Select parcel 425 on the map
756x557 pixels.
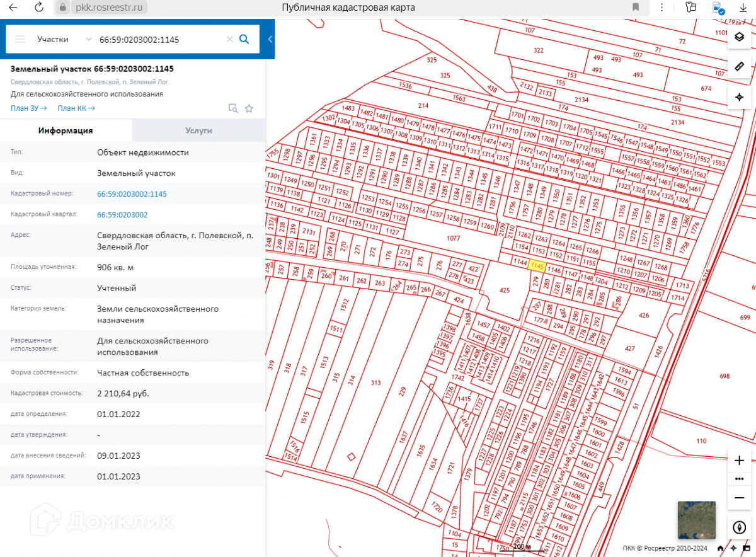click(x=504, y=290)
